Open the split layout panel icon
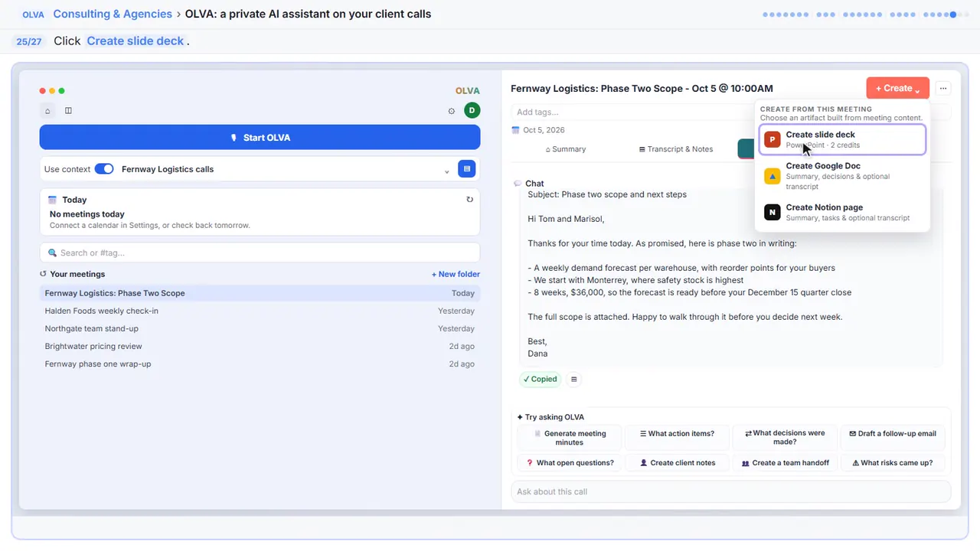This screenshot has width=980, height=551. tap(68, 110)
